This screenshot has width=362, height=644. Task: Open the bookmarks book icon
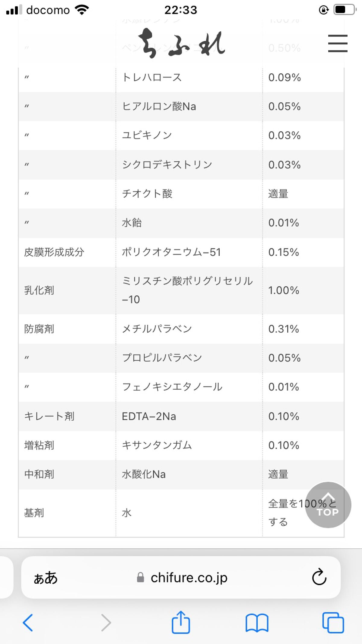(x=257, y=622)
